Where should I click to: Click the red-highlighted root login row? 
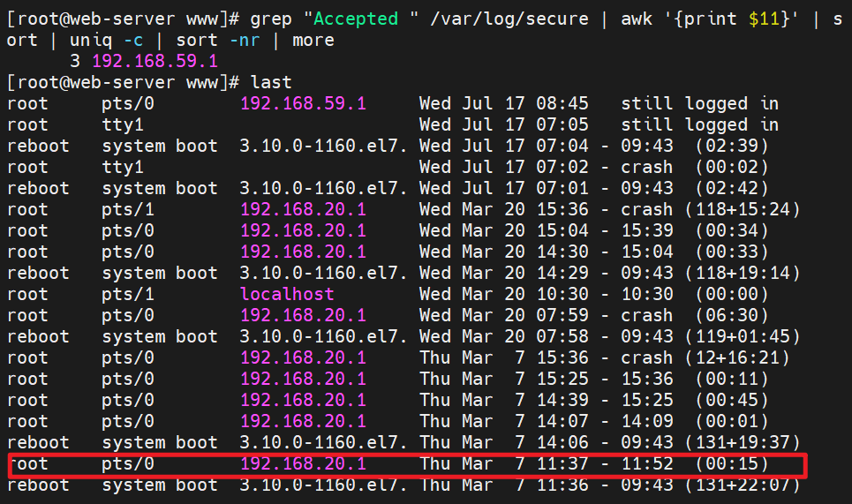coord(406,464)
